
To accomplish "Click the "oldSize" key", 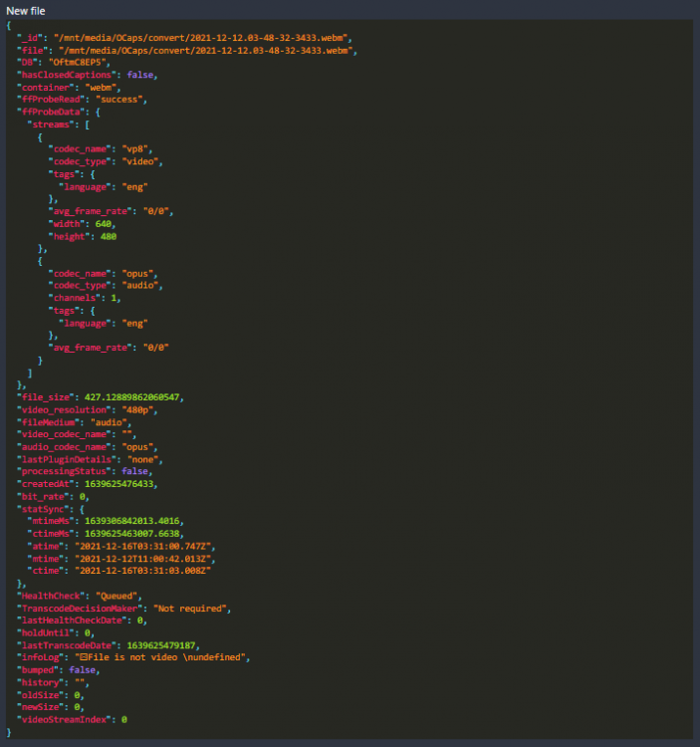I will [41, 695].
